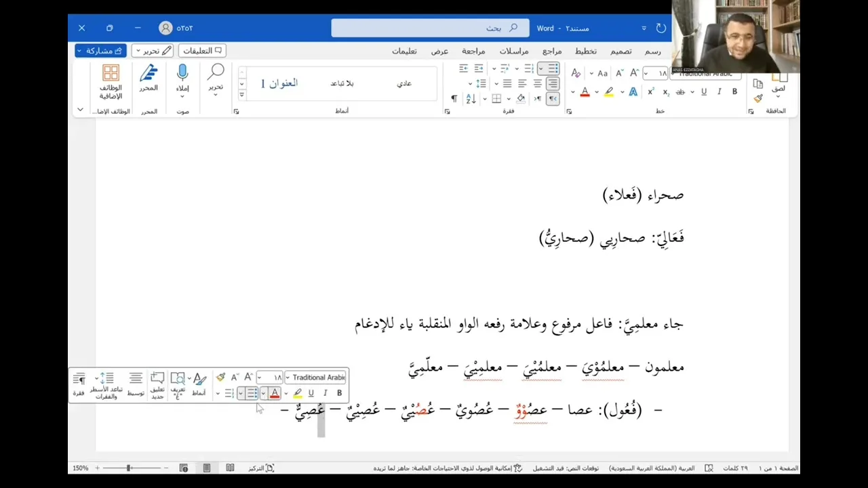Open Add-ins (الوظائف الإضافية) icon

pyautogui.click(x=111, y=81)
